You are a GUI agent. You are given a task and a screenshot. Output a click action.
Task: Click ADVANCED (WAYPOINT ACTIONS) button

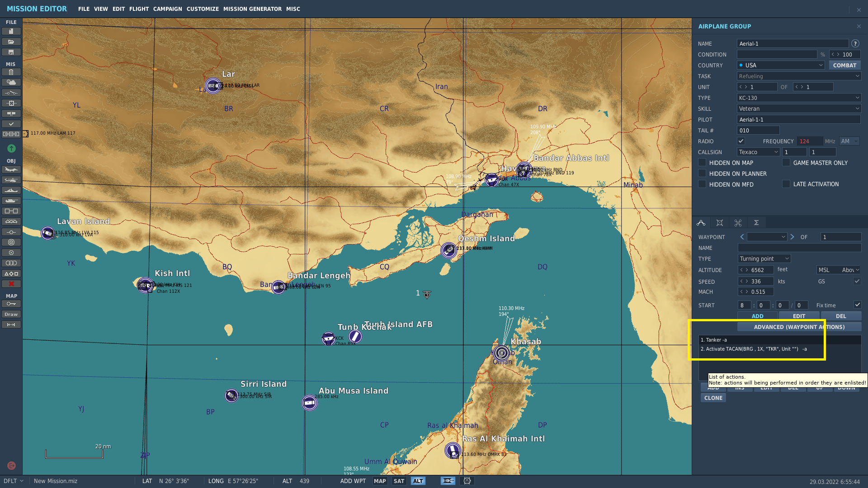(799, 327)
